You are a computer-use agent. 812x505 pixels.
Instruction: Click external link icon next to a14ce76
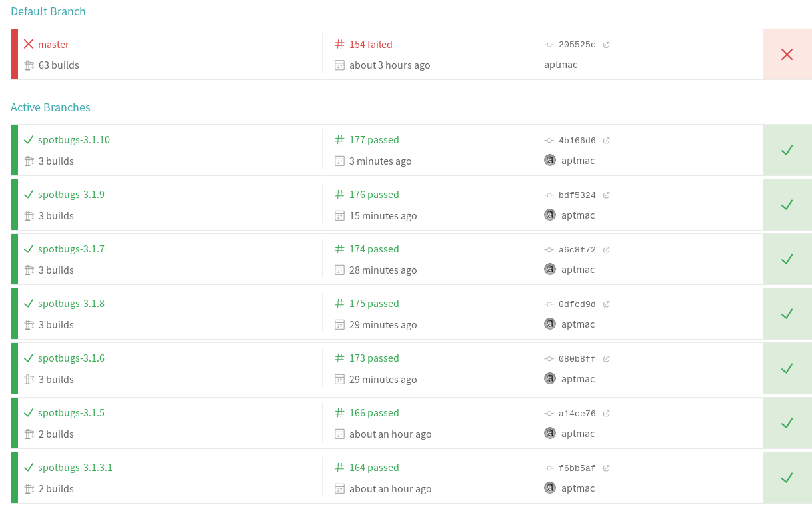click(607, 414)
